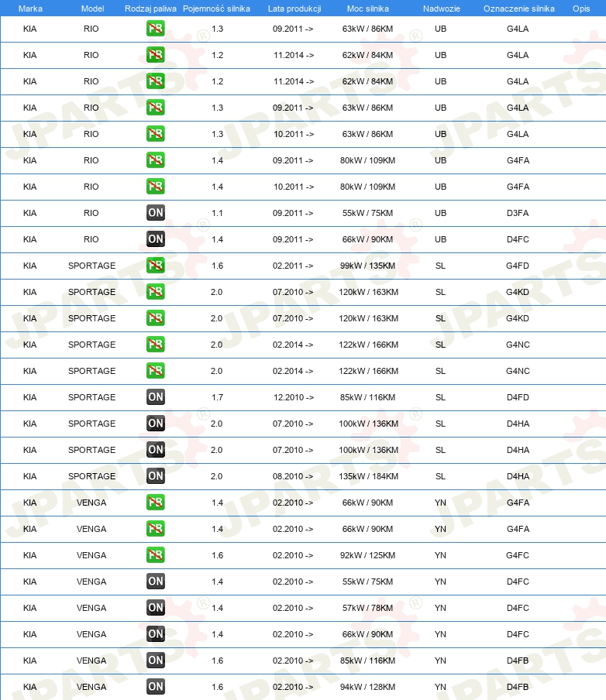The height and width of the screenshot is (700, 606).
Task: Click the petrol icon in RIO 1.3 10.2011 row
Action: point(156,134)
